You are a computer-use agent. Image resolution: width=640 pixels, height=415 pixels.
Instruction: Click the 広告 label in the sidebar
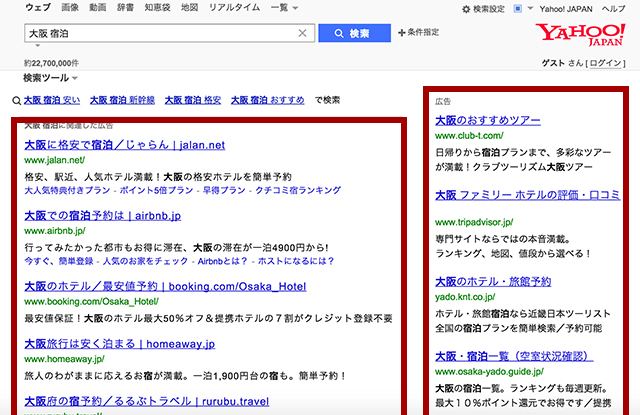pos(443,102)
